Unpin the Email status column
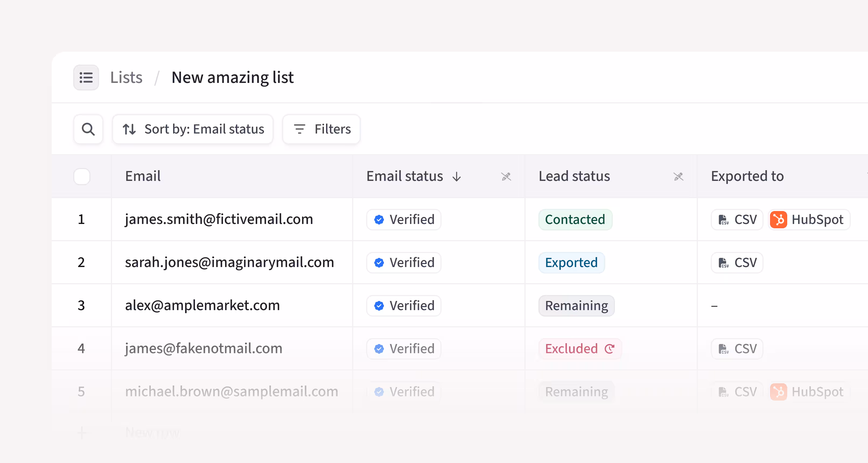Viewport: 868px width, 463px height. point(506,177)
